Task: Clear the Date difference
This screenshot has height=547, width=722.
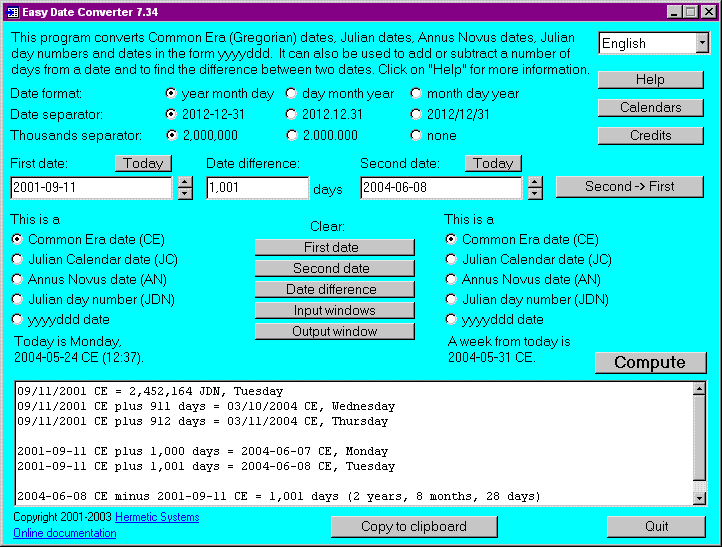Action: [x=335, y=289]
